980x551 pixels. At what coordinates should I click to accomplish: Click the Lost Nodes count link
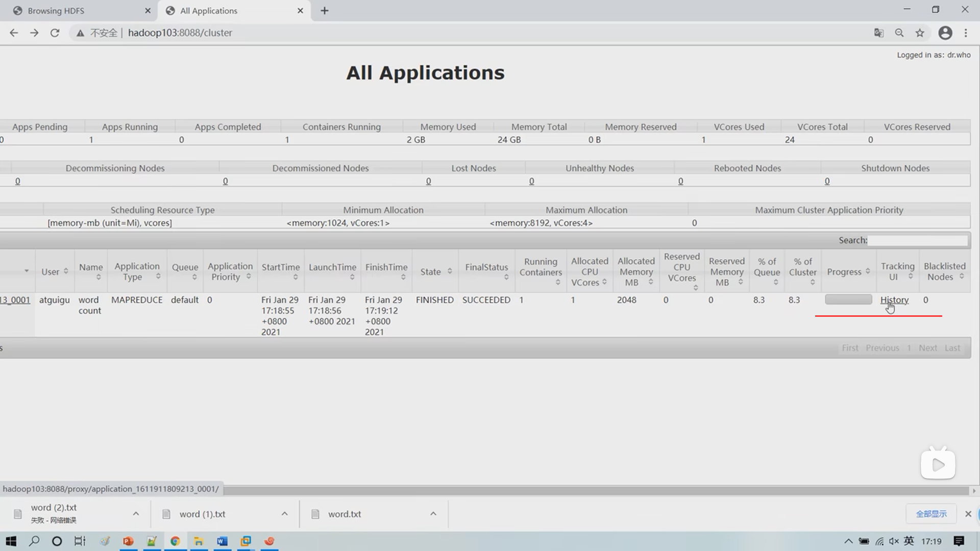[428, 181]
